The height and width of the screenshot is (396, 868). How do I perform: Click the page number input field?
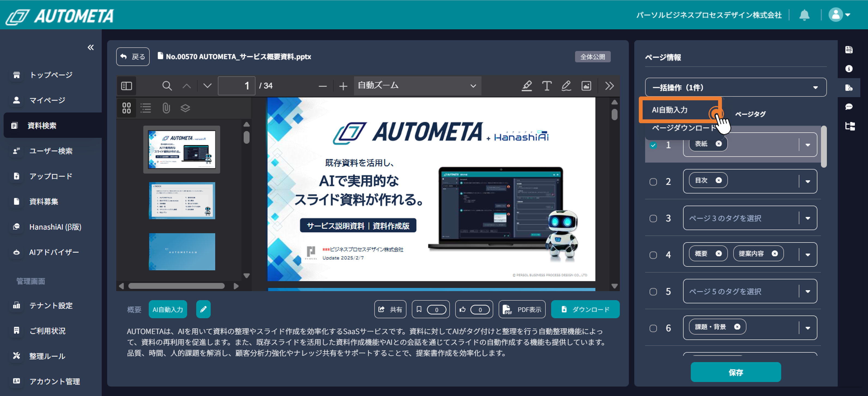coord(236,86)
